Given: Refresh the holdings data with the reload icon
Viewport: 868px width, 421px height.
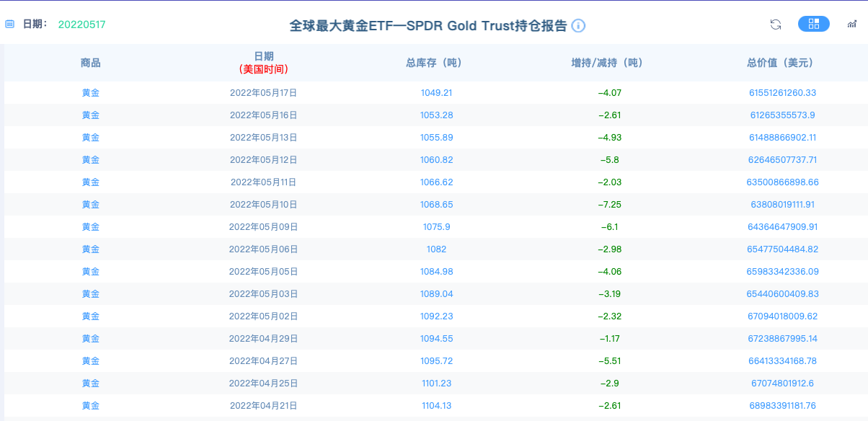Looking at the screenshot, I should point(776,25).
